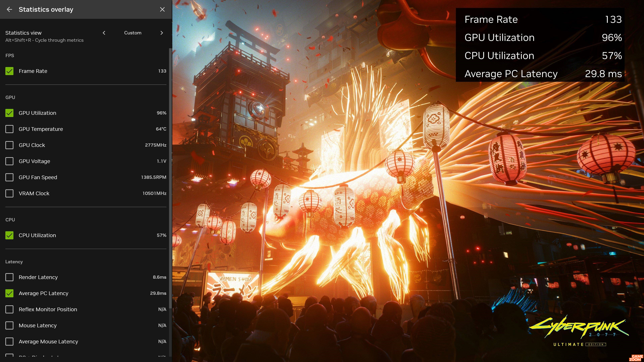644x362 pixels.
Task: Enable the Render Latency checkbox
Action: (x=10, y=277)
